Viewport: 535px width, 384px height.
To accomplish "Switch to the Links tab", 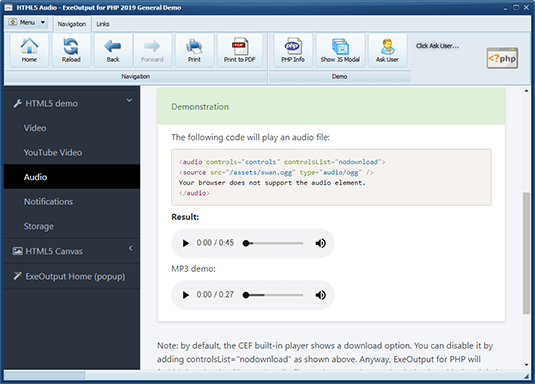I will point(103,24).
